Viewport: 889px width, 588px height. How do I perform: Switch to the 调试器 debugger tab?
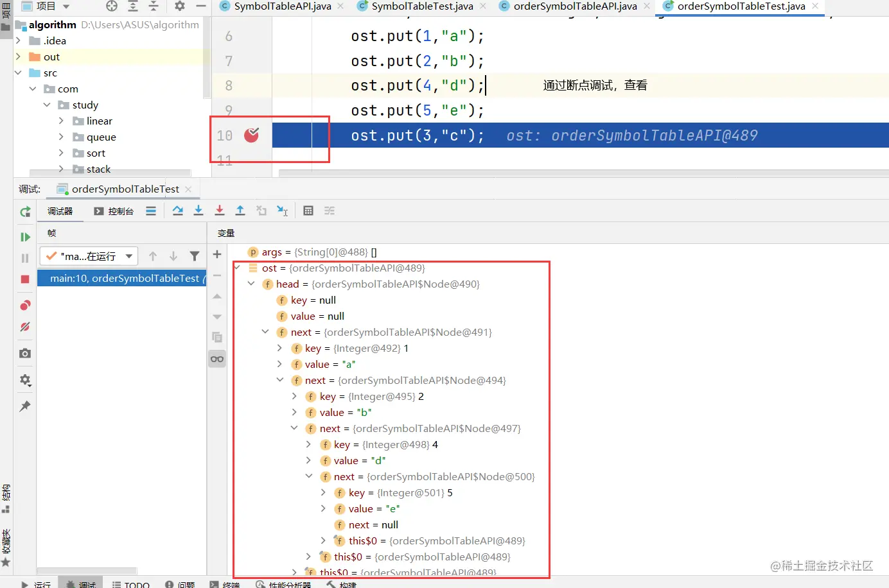pos(60,211)
